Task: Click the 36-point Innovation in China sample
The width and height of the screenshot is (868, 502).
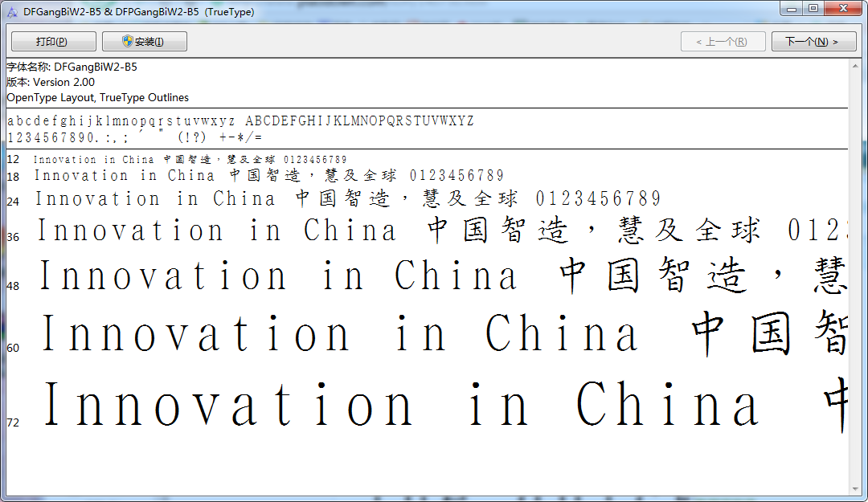Action: point(441,231)
